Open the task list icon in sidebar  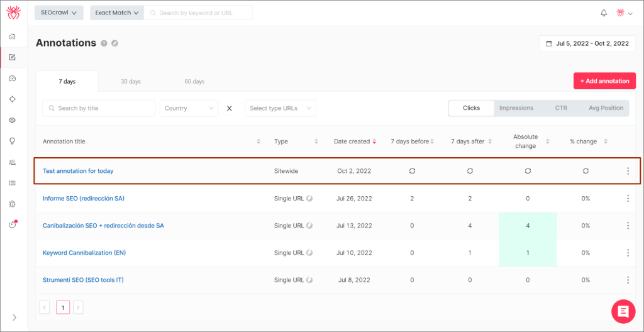point(13,183)
